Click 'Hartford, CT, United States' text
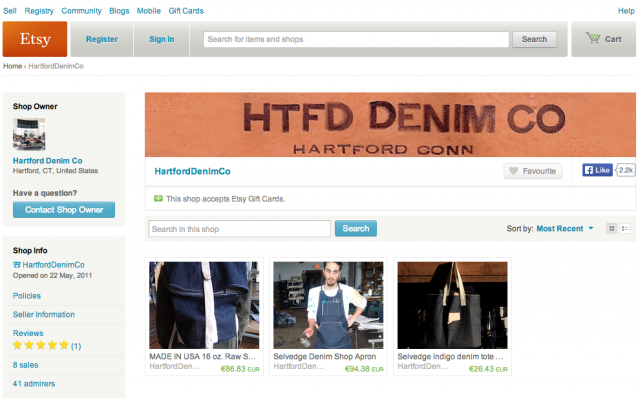 tap(55, 171)
